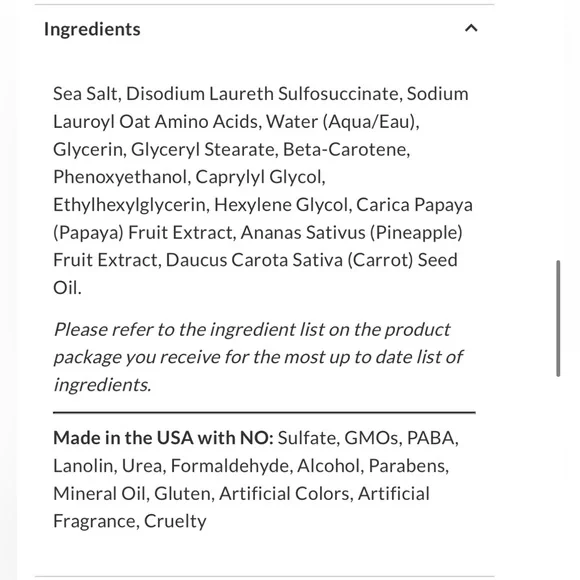Viewport: 580px width, 580px height.
Task: Click 'Ananas Sativus (Pineapple)' text
Action: point(351,232)
